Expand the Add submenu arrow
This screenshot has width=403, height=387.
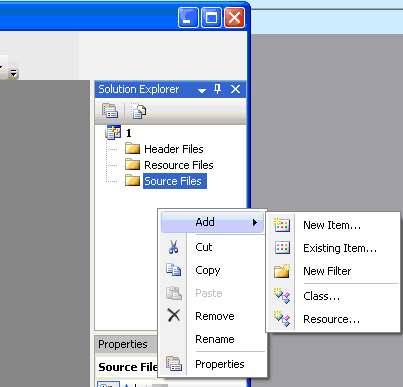tap(255, 222)
